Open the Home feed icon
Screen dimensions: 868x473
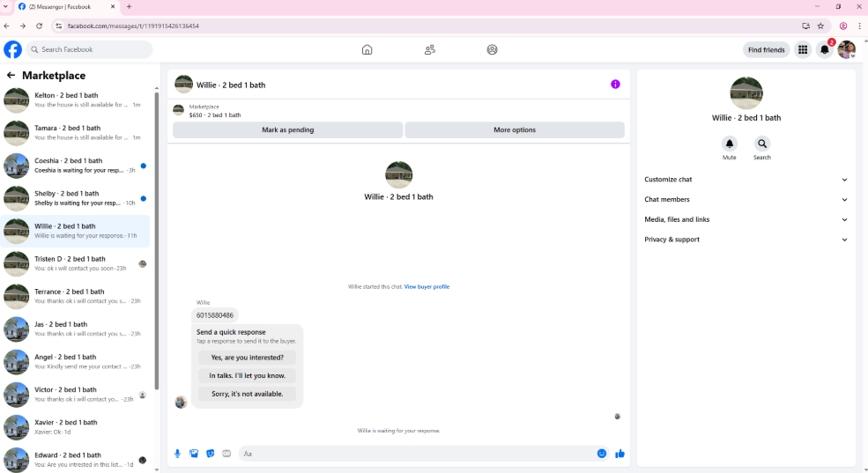coord(367,50)
